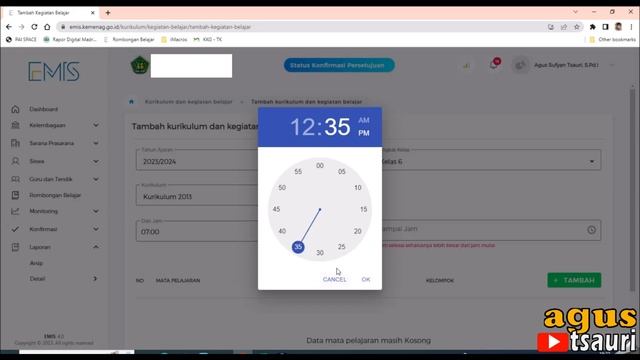The height and width of the screenshot is (360, 640).
Task: Collapse the Laporan sidebar menu
Action: point(55,247)
